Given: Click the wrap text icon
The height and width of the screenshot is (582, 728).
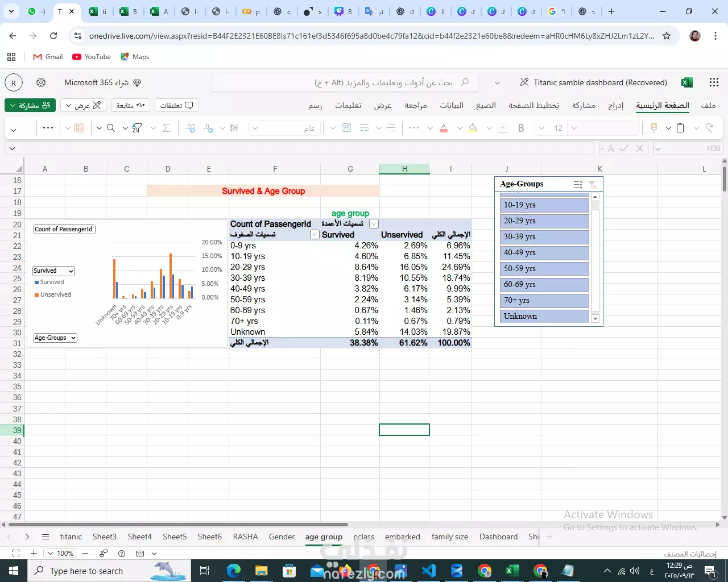Looking at the screenshot, I should [365, 128].
